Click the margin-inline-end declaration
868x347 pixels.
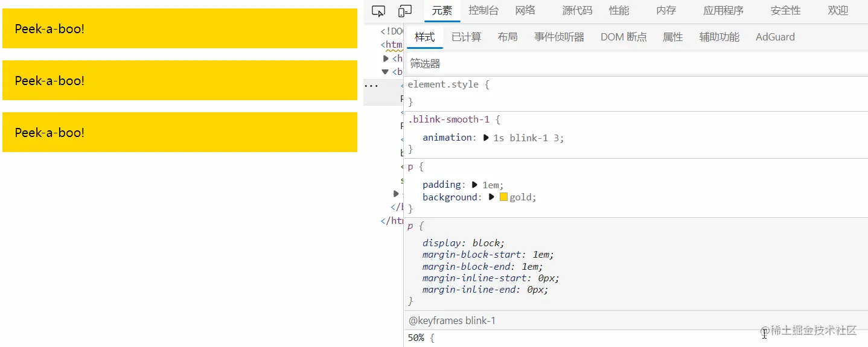pyautogui.click(x=485, y=290)
